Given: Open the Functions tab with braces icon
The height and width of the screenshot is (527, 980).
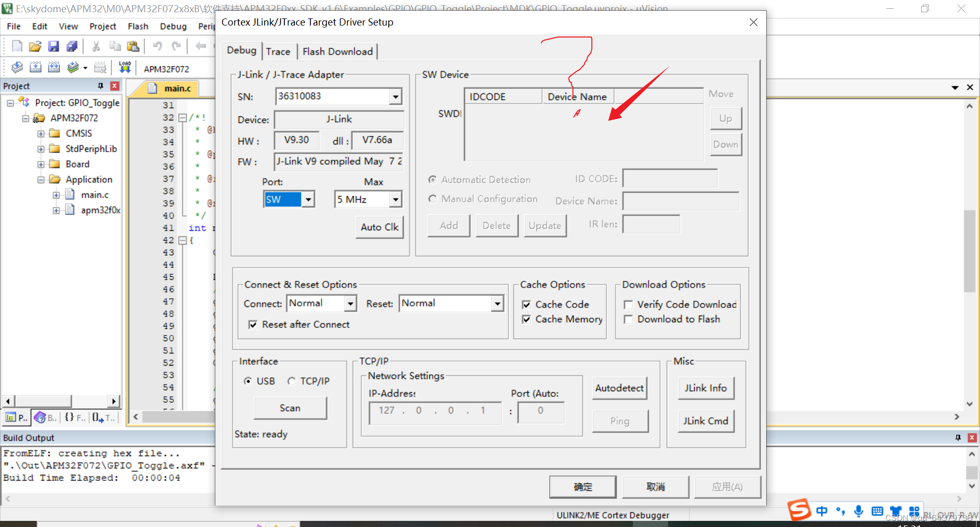Looking at the screenshot, I should 75,418.
